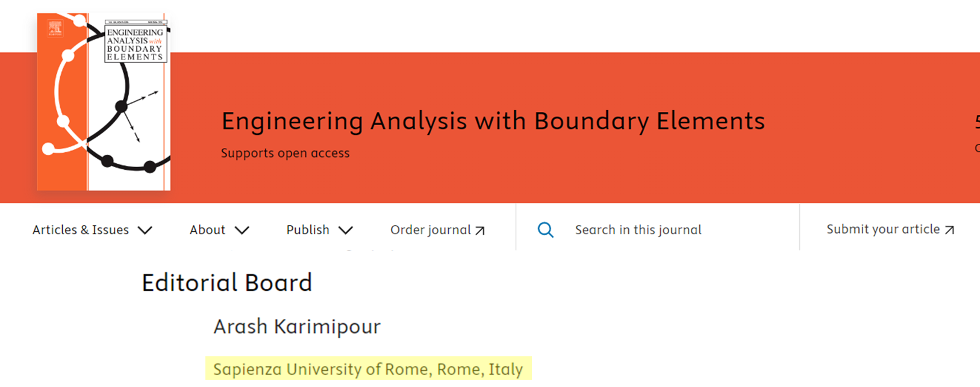The width and height of the screenshot is (980, 387).
Task: Expand the Publish dropdown chevron
Action: (346, 230)
